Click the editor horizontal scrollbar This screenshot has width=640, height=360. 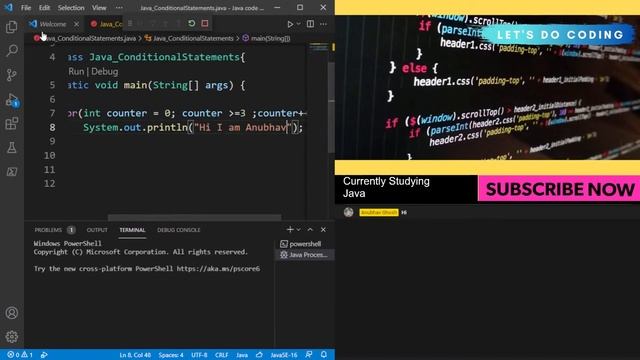(x=194, y=217)
